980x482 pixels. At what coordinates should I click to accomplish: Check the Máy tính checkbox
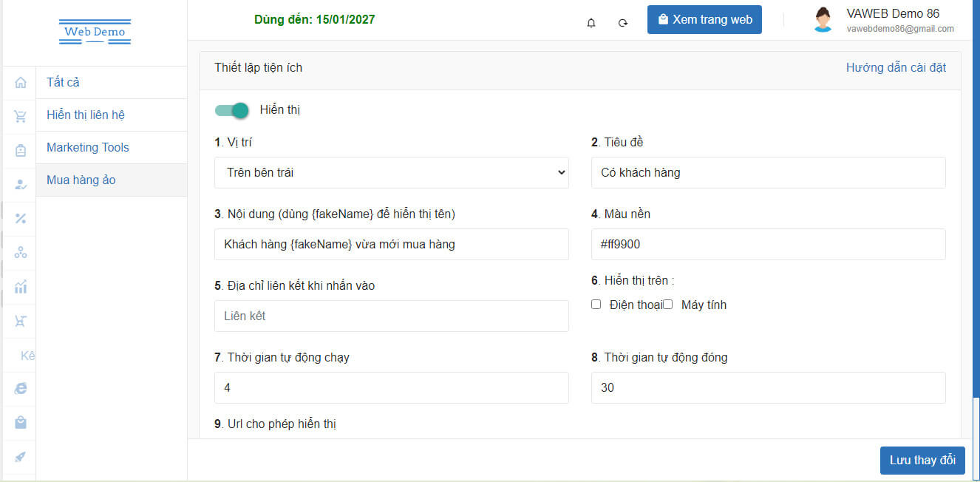tap(667, 305)
